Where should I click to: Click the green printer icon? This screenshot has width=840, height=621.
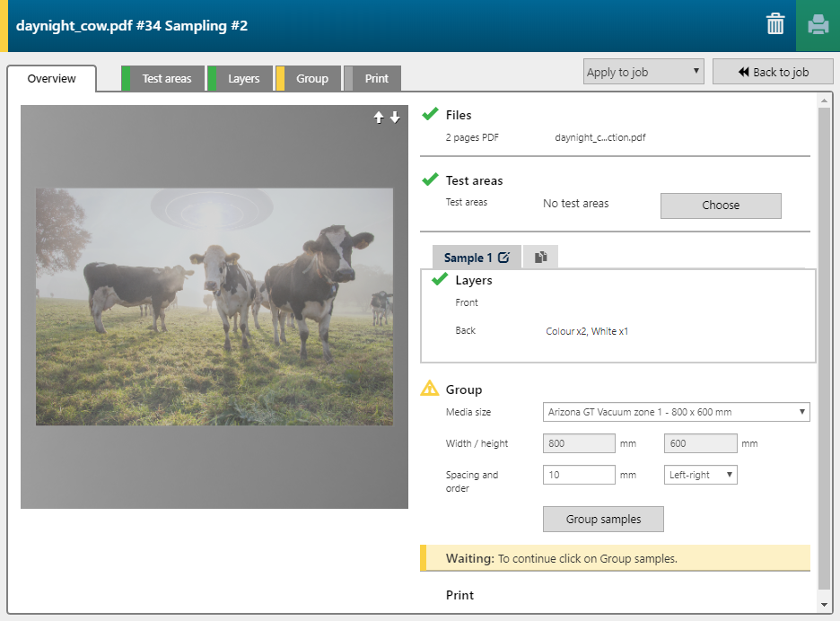[x=818, y=25]
